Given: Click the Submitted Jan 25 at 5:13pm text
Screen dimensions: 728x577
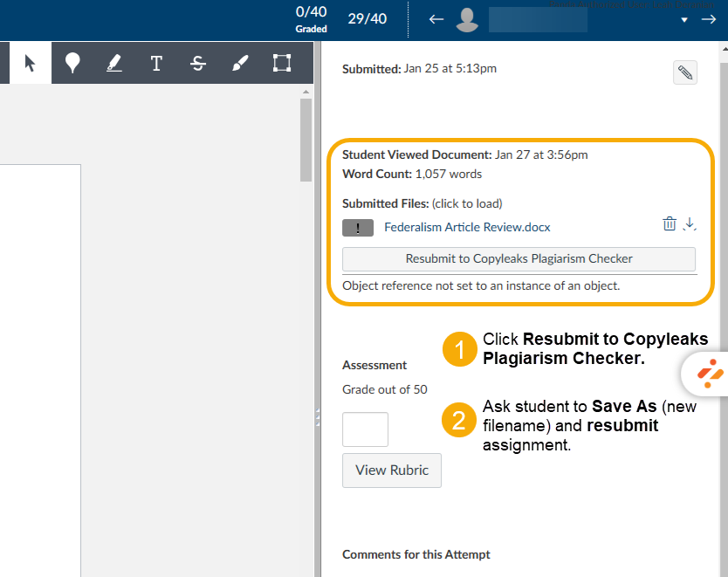Looking at the screenshot, I should 419,69.
